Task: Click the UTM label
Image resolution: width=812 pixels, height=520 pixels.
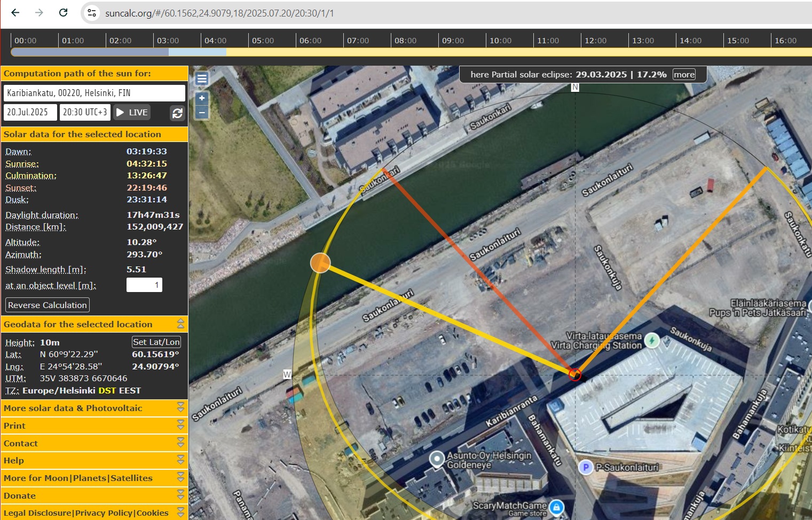Action: [x=15, y=379]
